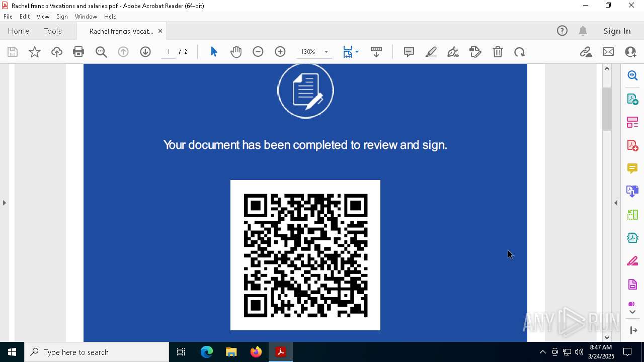Switch to the Tools tab
The width and height of the screenshot is (644, 362).
pos(53,31)
